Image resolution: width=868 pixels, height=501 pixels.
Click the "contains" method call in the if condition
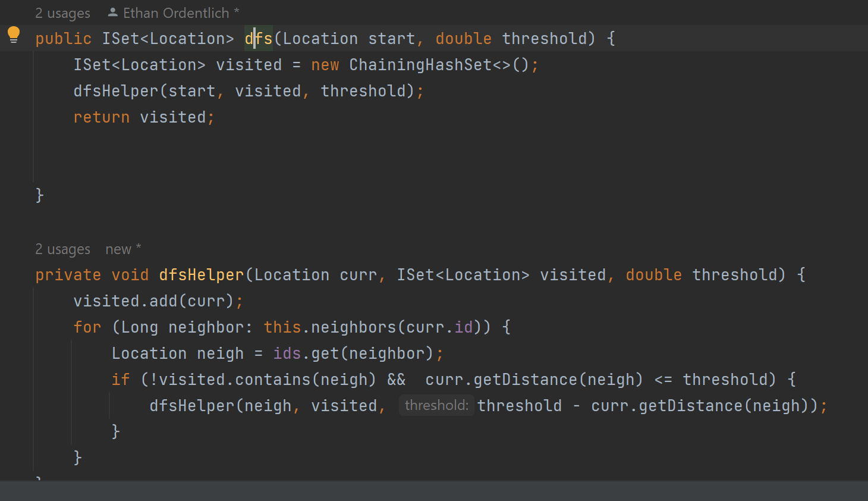pyautogui.click(x=273, y=380)
